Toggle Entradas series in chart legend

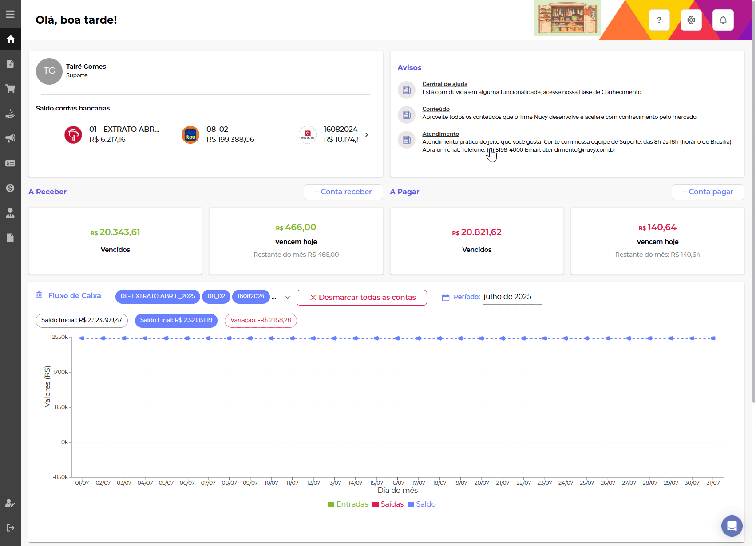coord(348,504)
